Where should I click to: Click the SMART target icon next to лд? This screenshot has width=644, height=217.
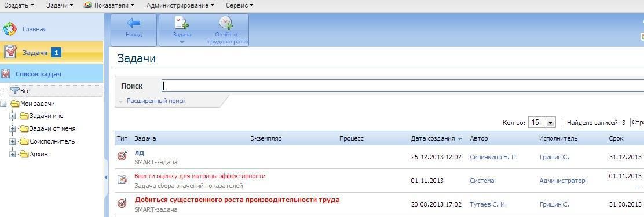point(122,156)
